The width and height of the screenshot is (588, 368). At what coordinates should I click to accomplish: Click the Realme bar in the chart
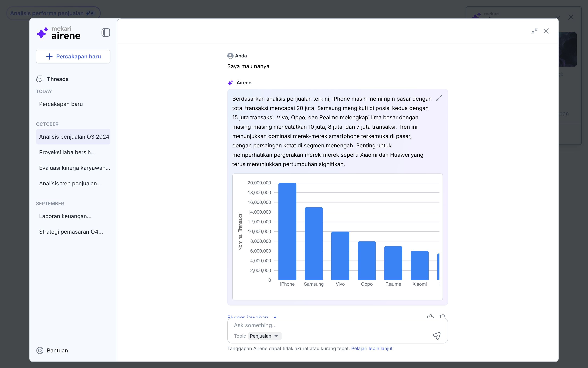[393, 263]
